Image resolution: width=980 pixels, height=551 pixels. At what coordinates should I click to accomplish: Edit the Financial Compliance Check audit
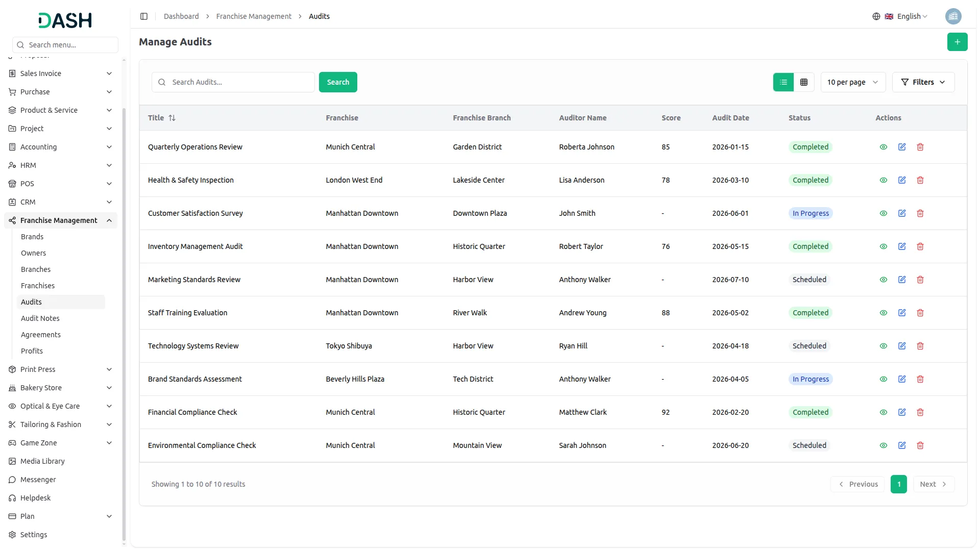tap(901, 412)
